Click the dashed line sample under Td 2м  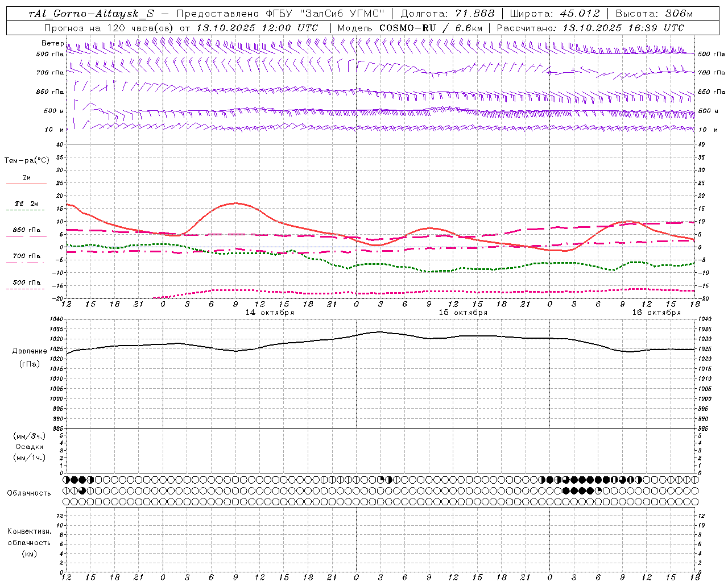click(x=26, y=210)
